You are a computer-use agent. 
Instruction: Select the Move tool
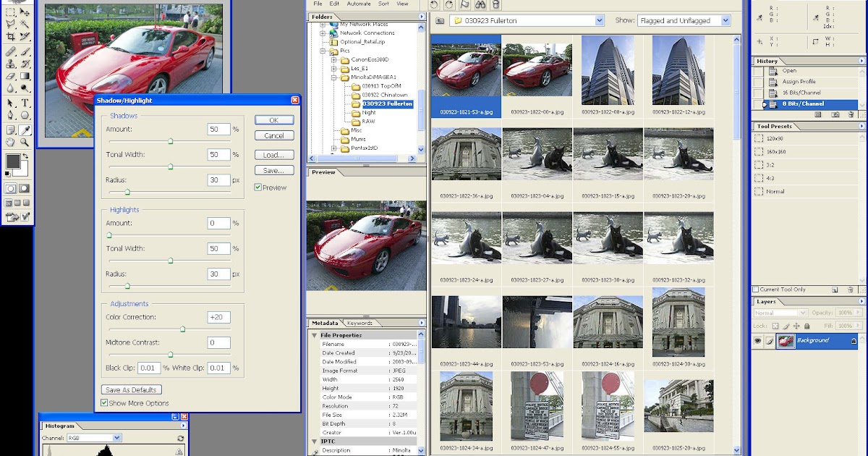tap(24, 13)
